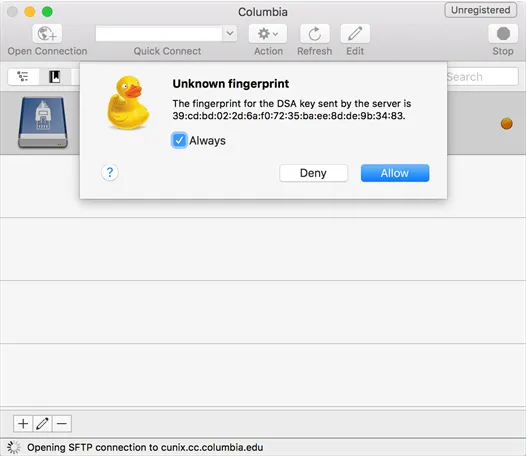Viewport: 526px width, 456px height.
Task: Click the Allow button
Action: coord(395,173)
